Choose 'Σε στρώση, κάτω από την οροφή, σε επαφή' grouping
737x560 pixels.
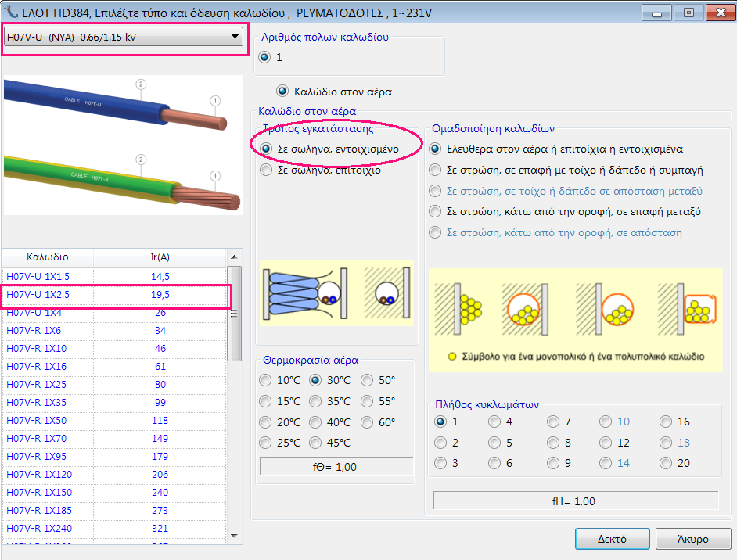437,212
